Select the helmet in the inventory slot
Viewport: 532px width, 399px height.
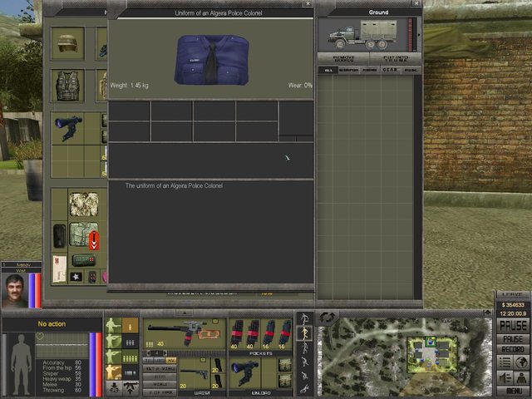point(67,43)
